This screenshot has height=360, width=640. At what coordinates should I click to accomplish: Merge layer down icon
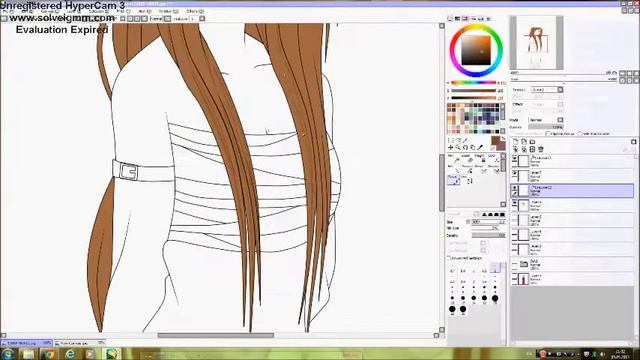coord(524,149)
